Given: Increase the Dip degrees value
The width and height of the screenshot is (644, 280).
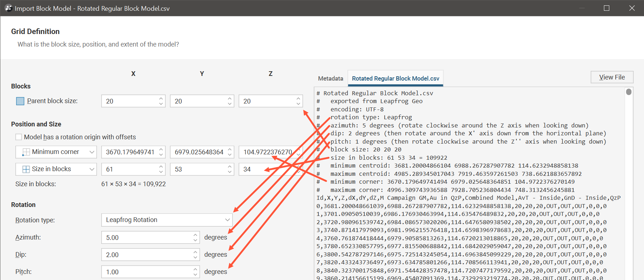Looking at the screenshot, I should pyautogui.click(x=195, y=252).
